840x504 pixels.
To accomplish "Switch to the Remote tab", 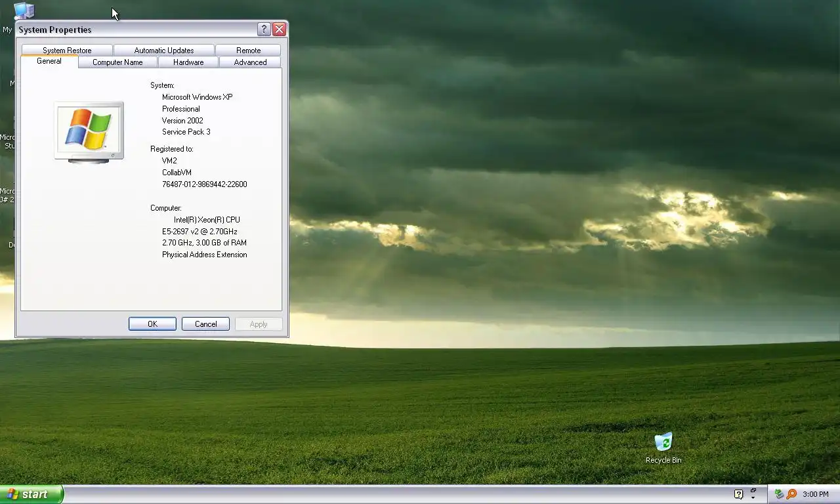I will point(249,51).
